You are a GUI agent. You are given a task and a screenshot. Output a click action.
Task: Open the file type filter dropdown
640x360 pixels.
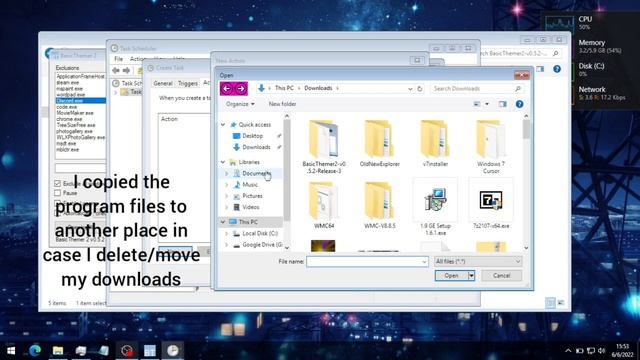tap(478, 261)
